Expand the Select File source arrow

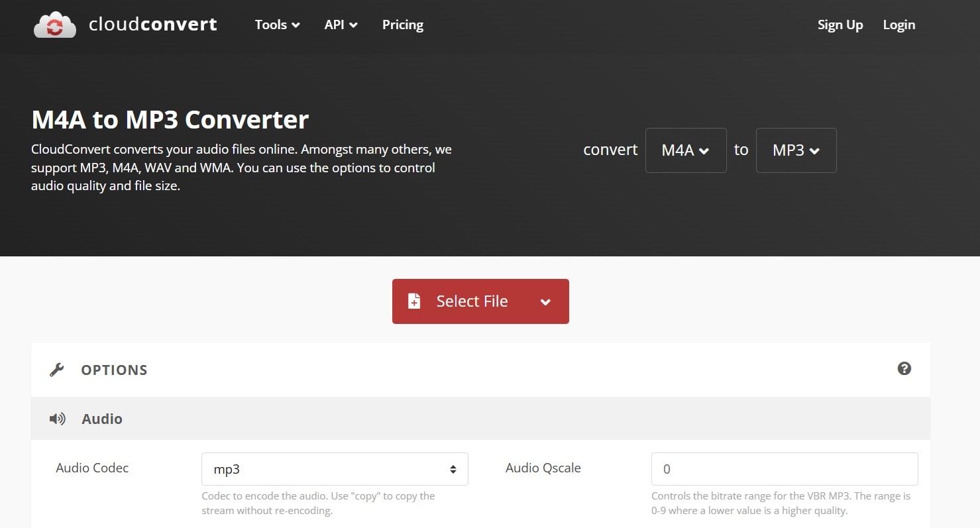click(x=545, y=302)
